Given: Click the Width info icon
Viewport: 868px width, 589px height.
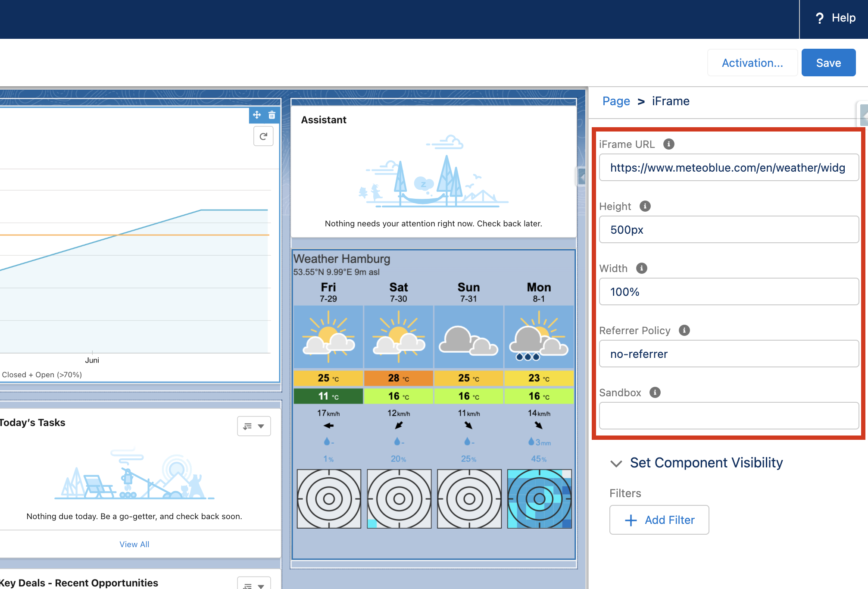Looking at the screenshot, I should (x=641, y=268).
